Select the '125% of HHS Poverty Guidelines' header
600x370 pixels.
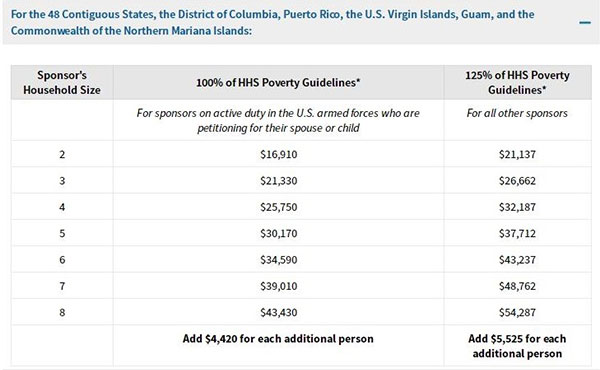(x=517, y=82)
